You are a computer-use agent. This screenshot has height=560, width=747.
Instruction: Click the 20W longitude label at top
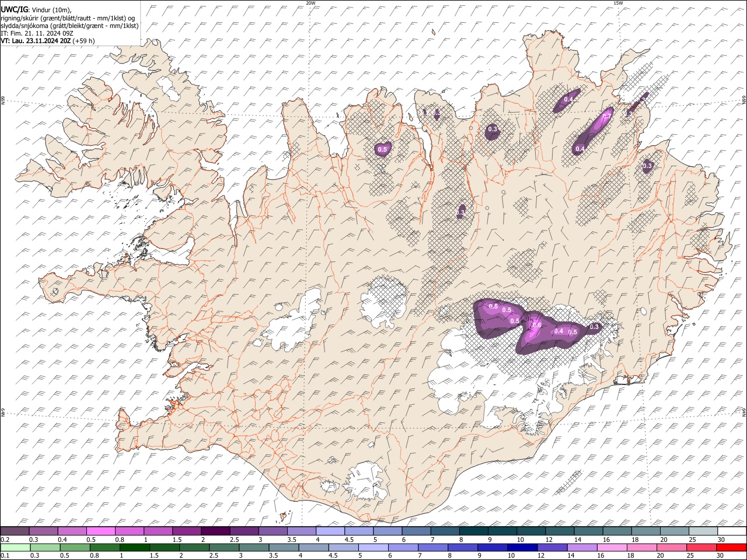(310, 3)
